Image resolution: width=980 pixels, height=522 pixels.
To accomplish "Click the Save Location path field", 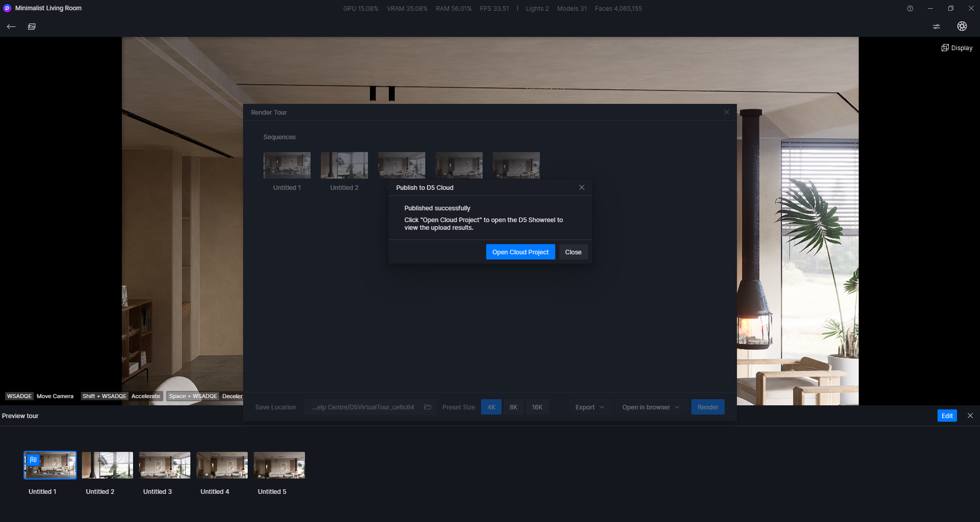I will tap(370, 407).
